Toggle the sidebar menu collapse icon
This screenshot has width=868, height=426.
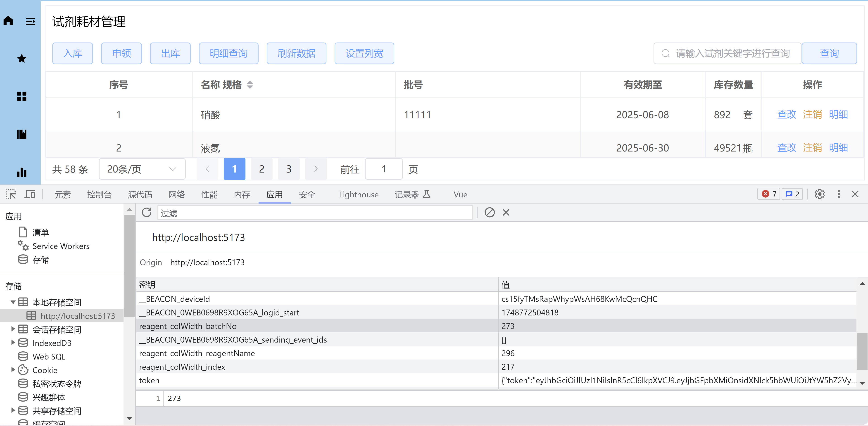(x=30, y=21)
